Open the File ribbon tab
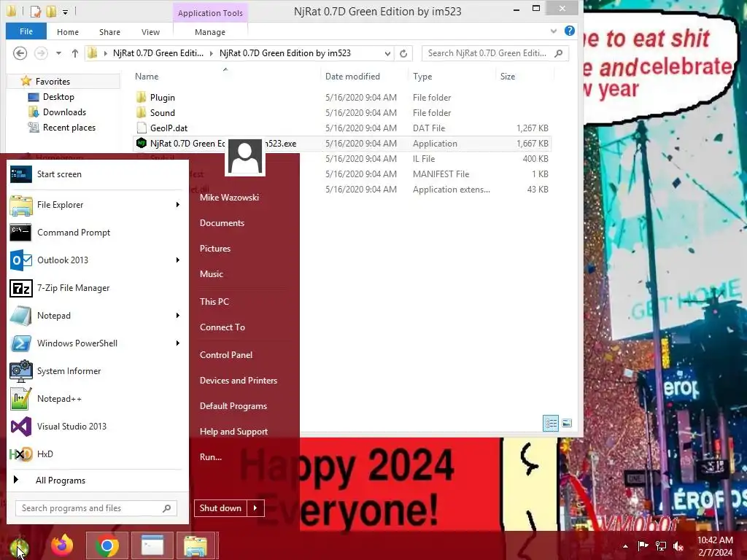The height and width of the screenshot is (560, 747). [x=26, y=31]
